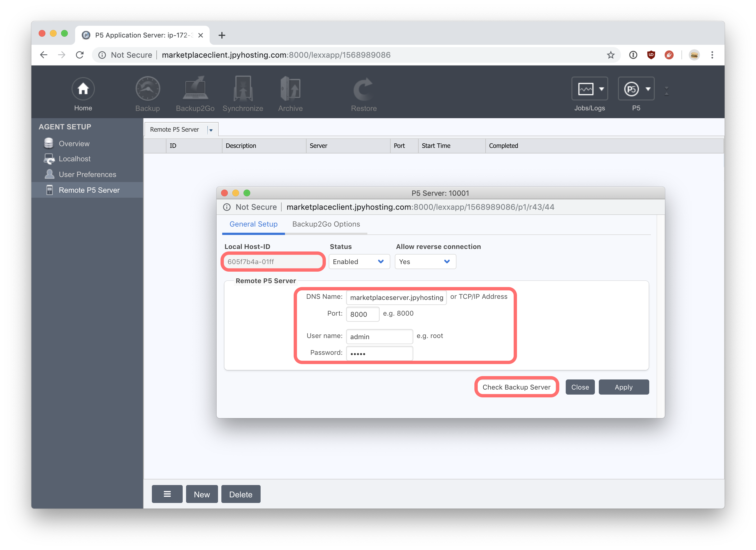The image size is (756, 550).
Task: Open the Backup module icon
Action: coord(148,88)
